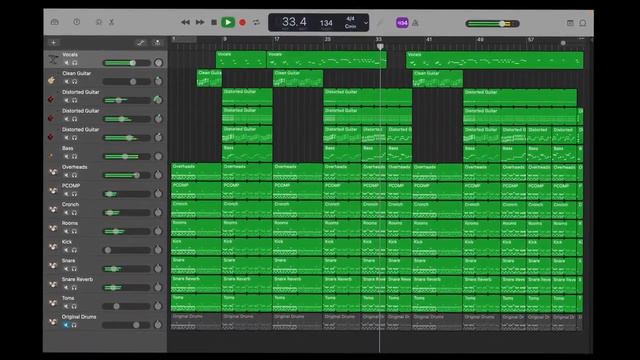The height and width of the screenshot is (360, 640).
Task: Show the Smart Controls pane
Action: click(99, 22)
